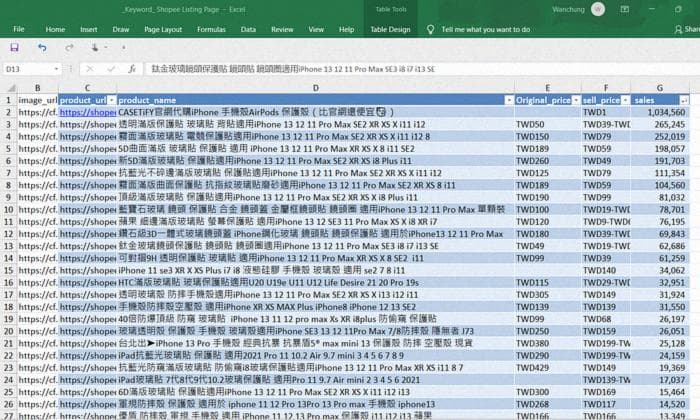Click Original_price cell TWD429
This screenshot has height=420, width=700.
pos(548,368)
